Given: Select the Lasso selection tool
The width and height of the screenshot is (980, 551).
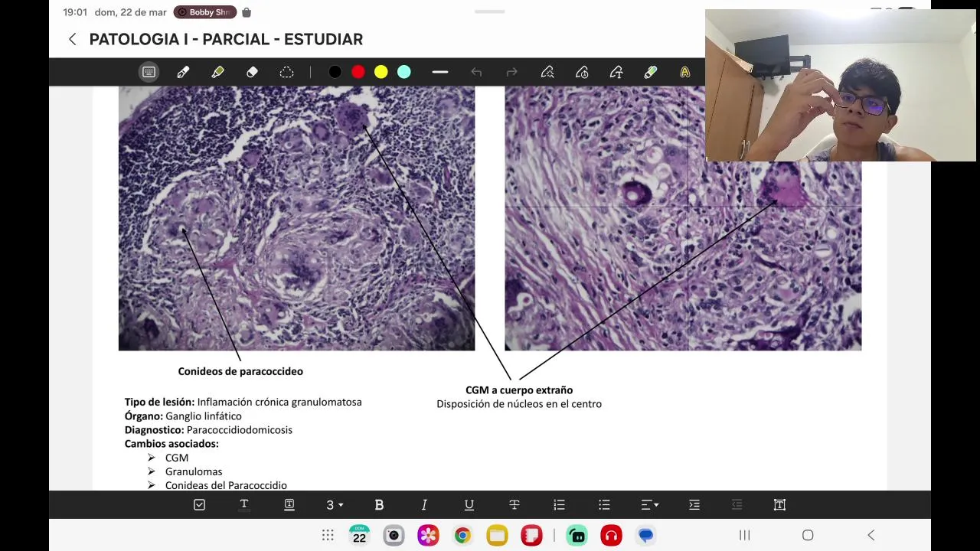Looking at the screenshot, I should coord(286,72).
